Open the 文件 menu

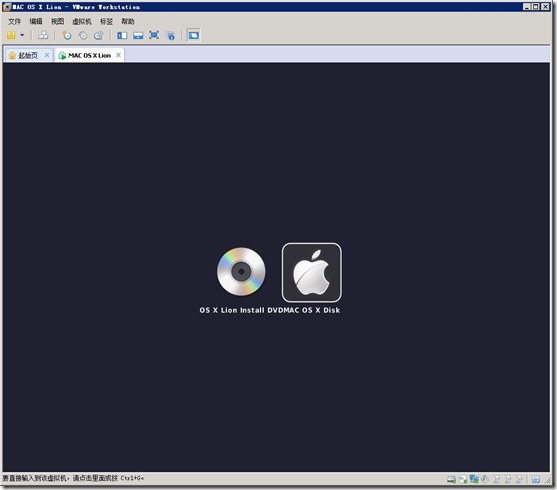pyautogui.click(x=15, y=21)
